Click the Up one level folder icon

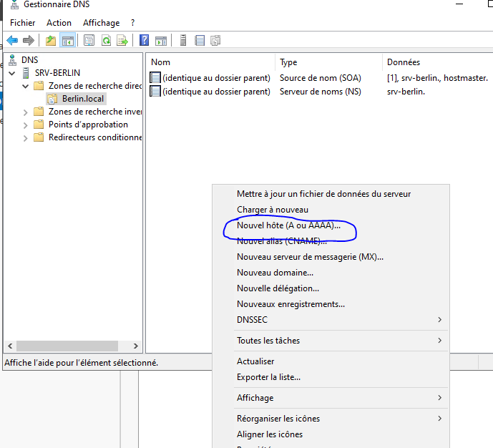[51, 40]
